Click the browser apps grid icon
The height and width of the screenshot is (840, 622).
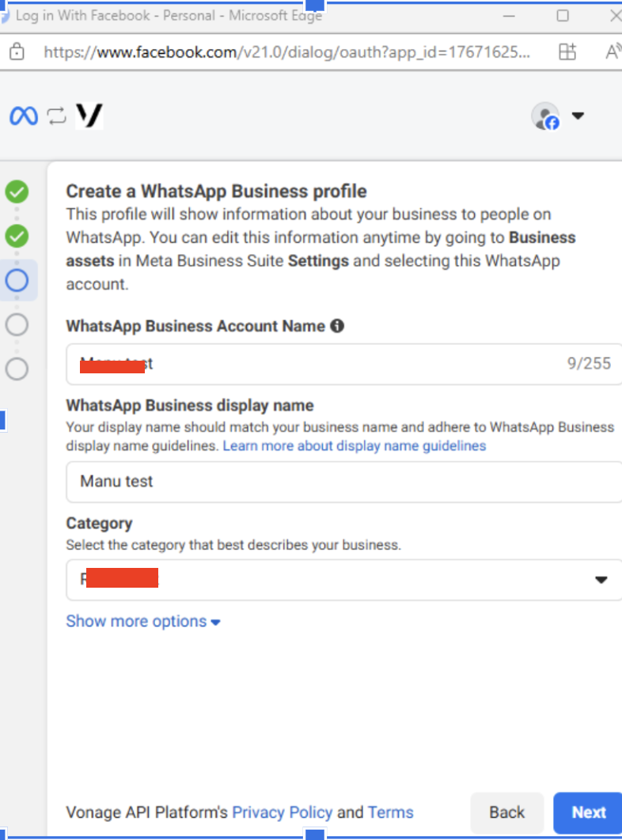click(x=567, y=51)
